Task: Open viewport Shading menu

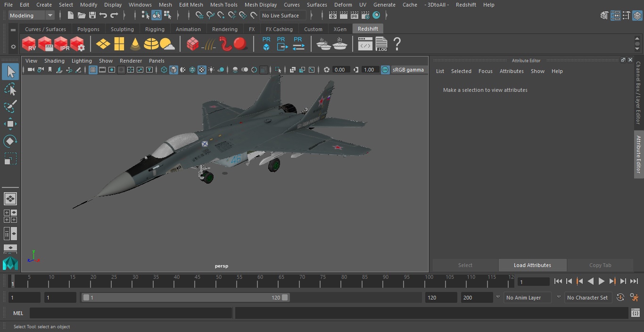Action: tap(54, 61)
